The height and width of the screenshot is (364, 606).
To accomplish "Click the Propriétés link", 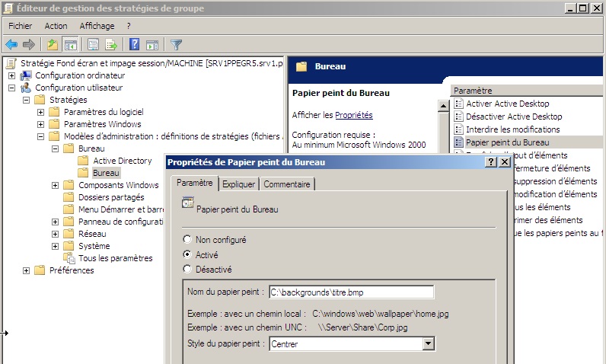I will 354,115.
